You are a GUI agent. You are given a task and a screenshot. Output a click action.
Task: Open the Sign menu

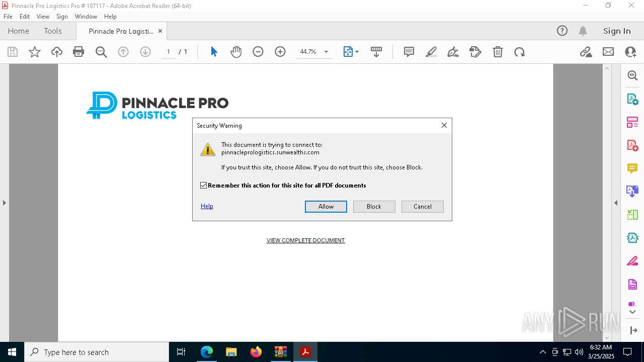pos(62,16)
